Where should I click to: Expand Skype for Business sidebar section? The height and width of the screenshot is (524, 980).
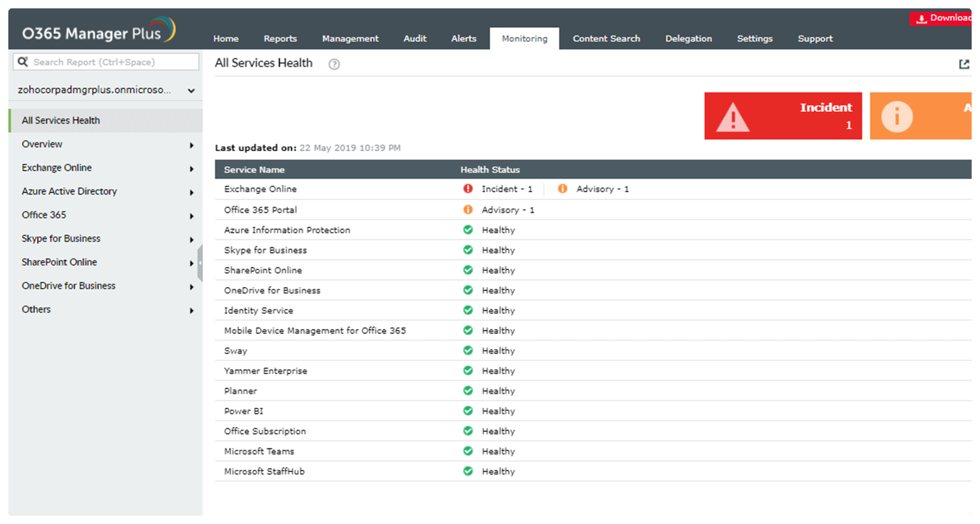pyautogui.click(x=192, y=240)
